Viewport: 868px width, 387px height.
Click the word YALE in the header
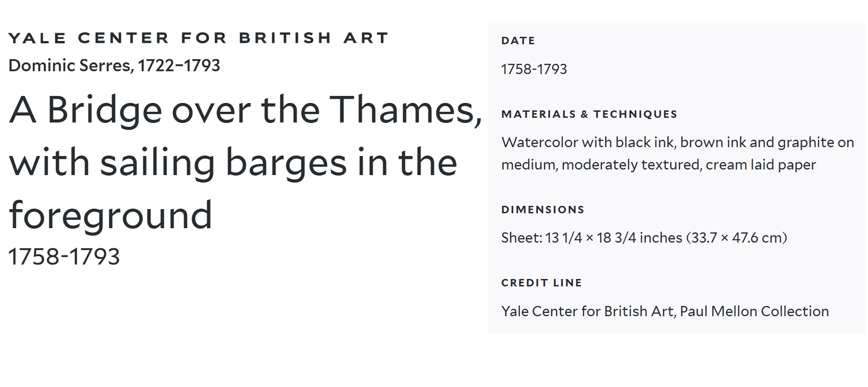[x=37, y=38]
